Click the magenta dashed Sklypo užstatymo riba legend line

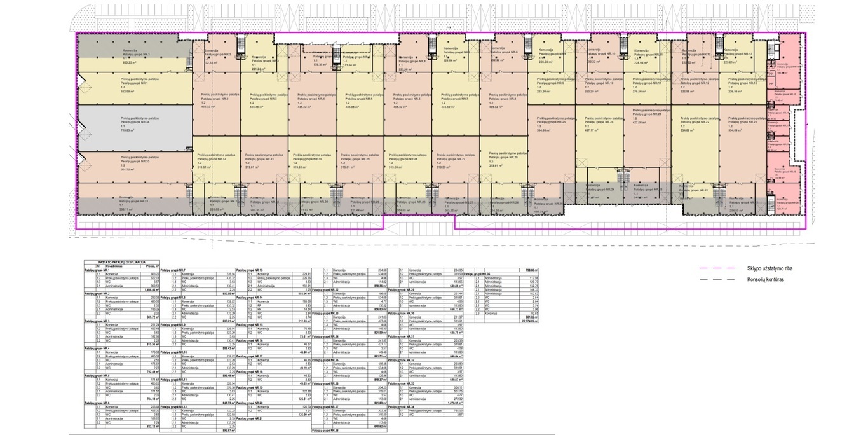[x=715, y=268]
